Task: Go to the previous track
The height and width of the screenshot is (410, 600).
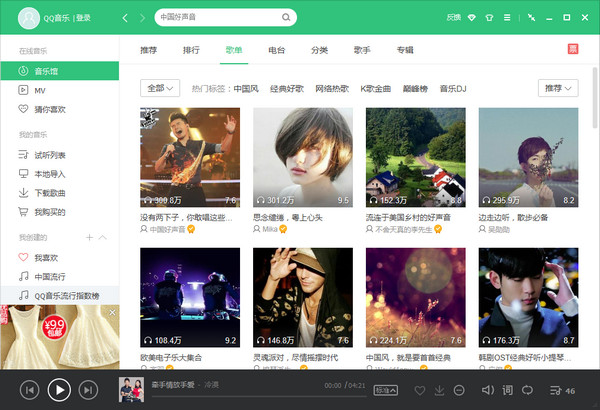Action: (30, 389)
